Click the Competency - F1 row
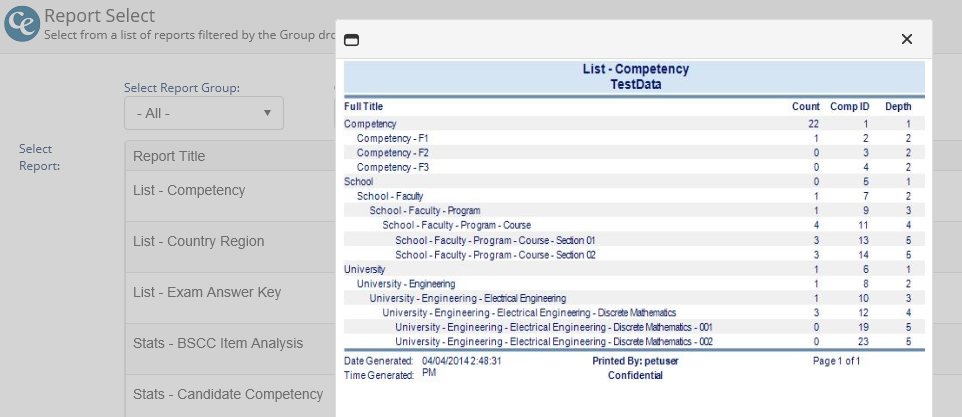This screenshot has height=417, width=962. (x=393, y=138)
